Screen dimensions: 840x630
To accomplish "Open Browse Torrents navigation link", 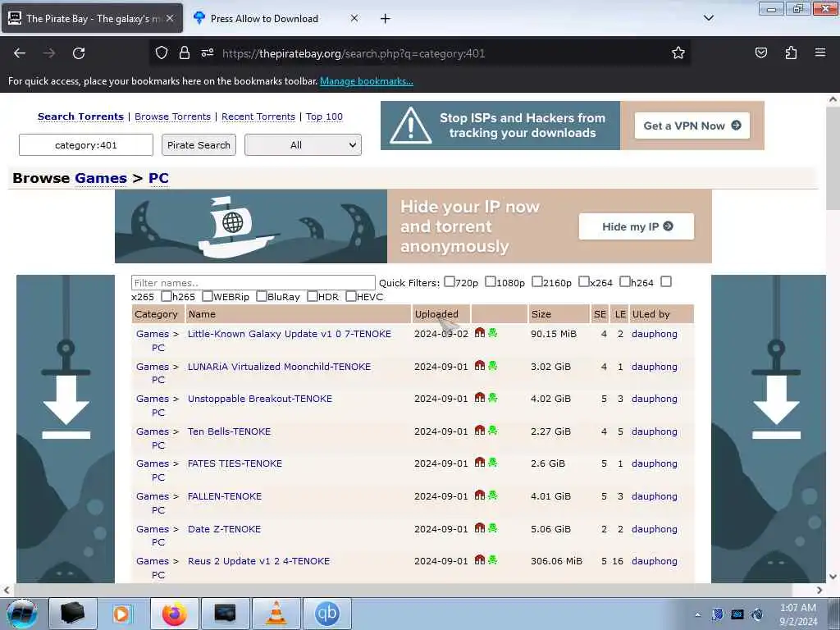I will [172, 116].
